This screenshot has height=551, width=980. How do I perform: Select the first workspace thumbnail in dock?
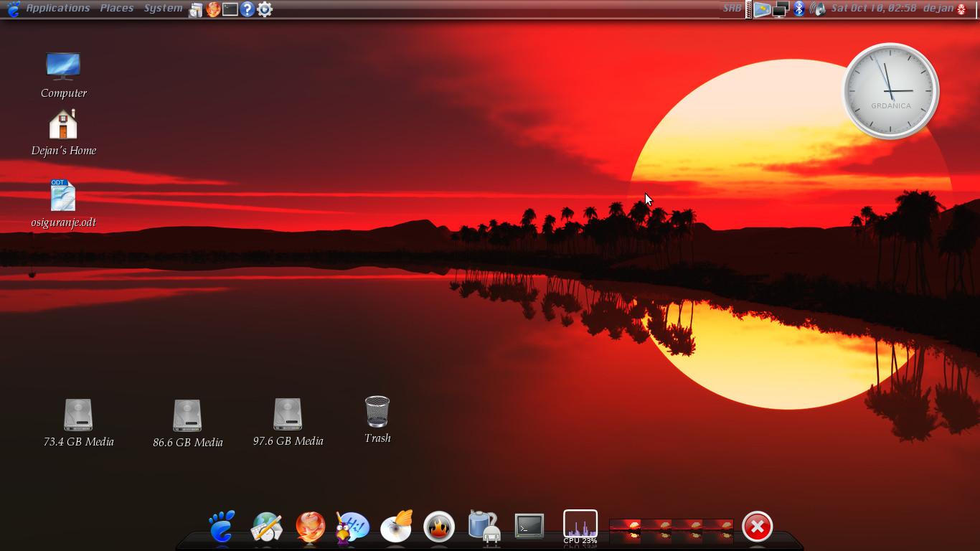(x=625, y=531)
